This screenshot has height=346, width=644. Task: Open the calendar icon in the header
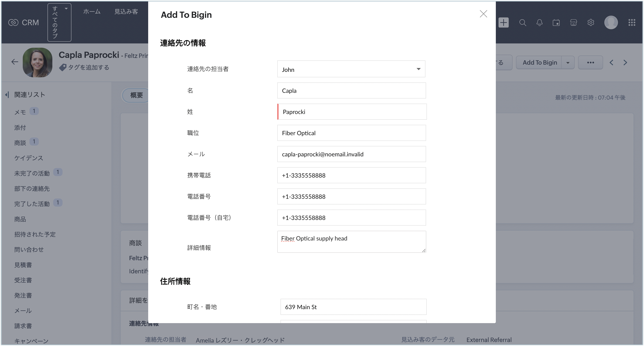(556, 23)
